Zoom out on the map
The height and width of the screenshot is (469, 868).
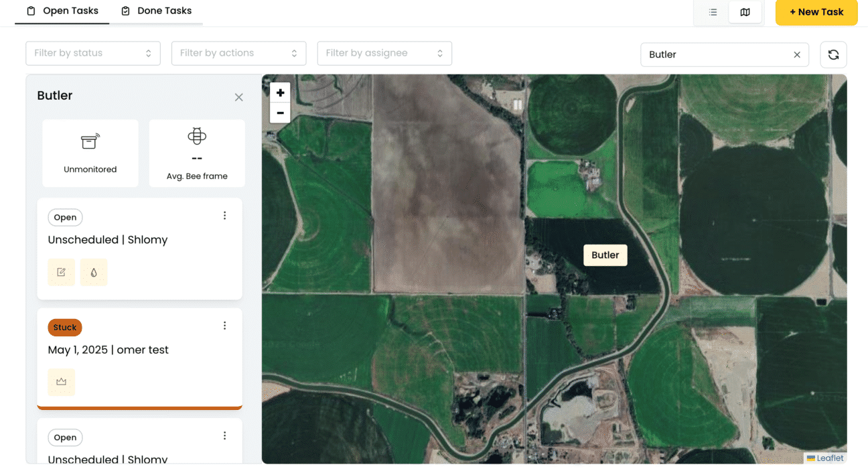pos(280,113)
